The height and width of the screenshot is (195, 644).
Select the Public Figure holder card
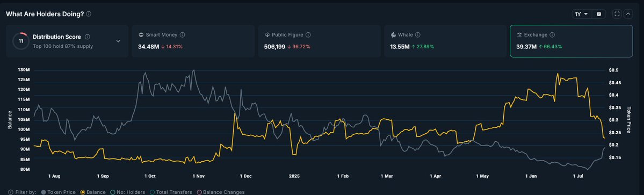[319, 41]
